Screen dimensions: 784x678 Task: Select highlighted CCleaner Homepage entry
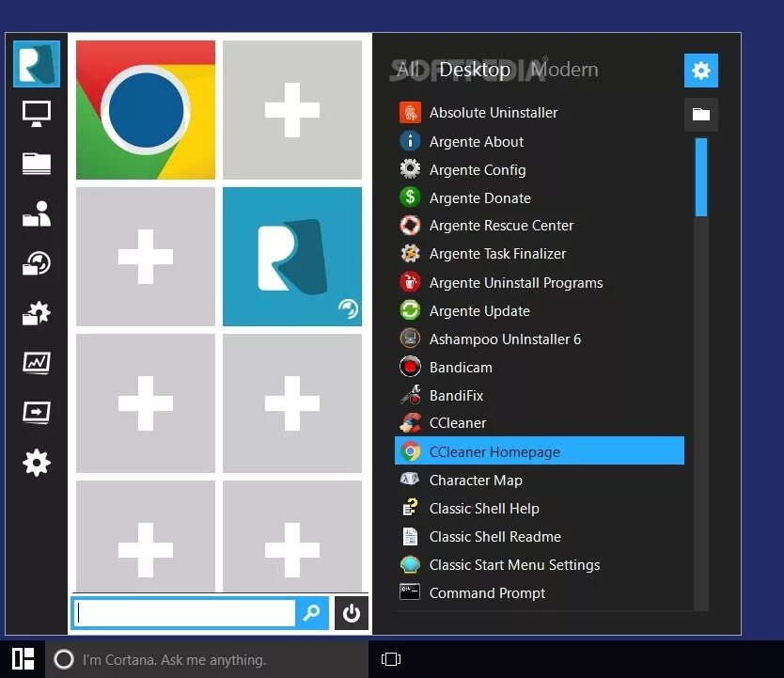(x=539, y=450)
